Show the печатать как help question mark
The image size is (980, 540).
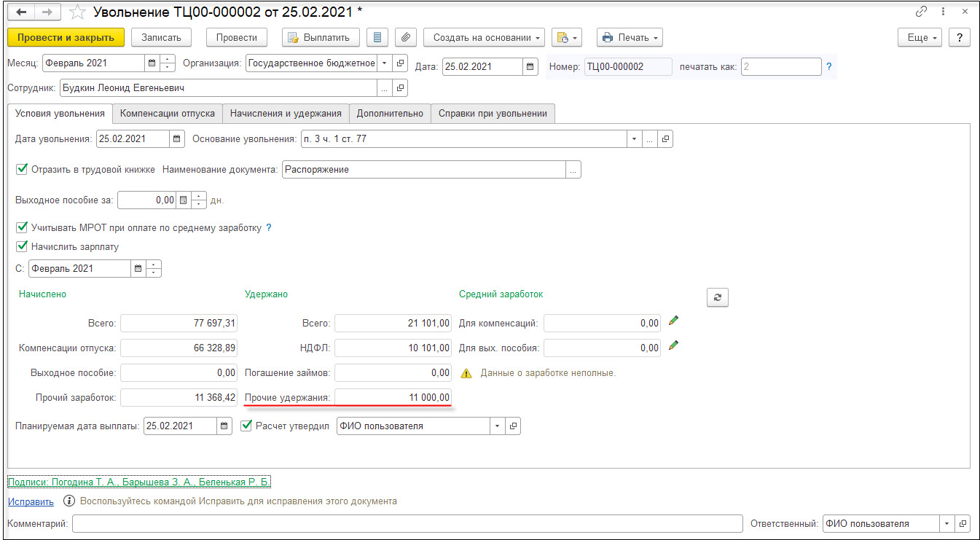[x=829, y=67]
